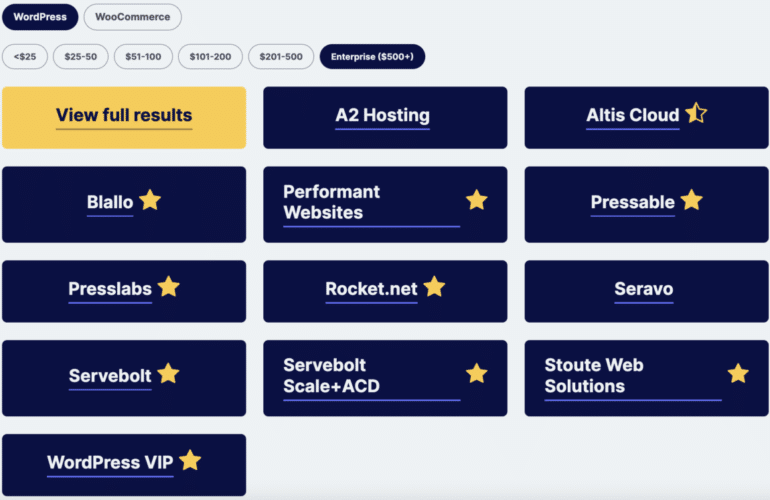Open the Seravo results link

[x=644, y=290]
